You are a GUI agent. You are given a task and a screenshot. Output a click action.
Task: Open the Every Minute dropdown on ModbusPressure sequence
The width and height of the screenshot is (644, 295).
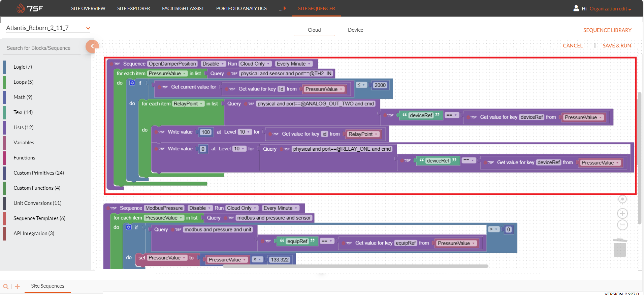tap(281, 208)
